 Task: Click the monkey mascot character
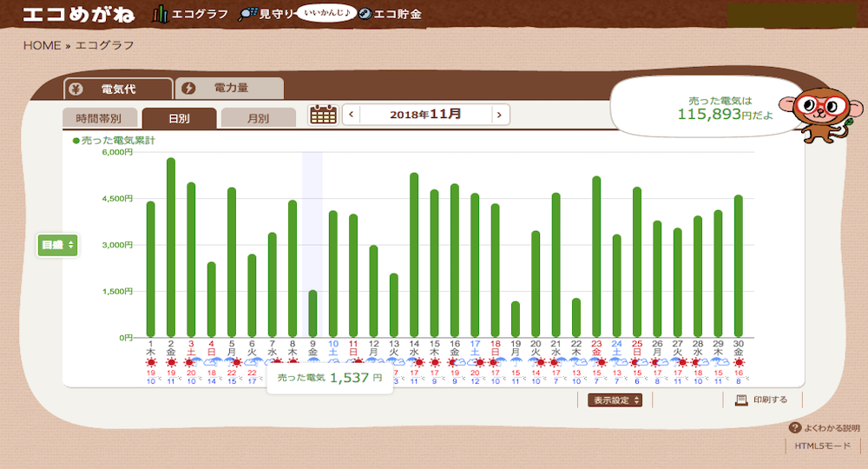click(x=821, y=115)
